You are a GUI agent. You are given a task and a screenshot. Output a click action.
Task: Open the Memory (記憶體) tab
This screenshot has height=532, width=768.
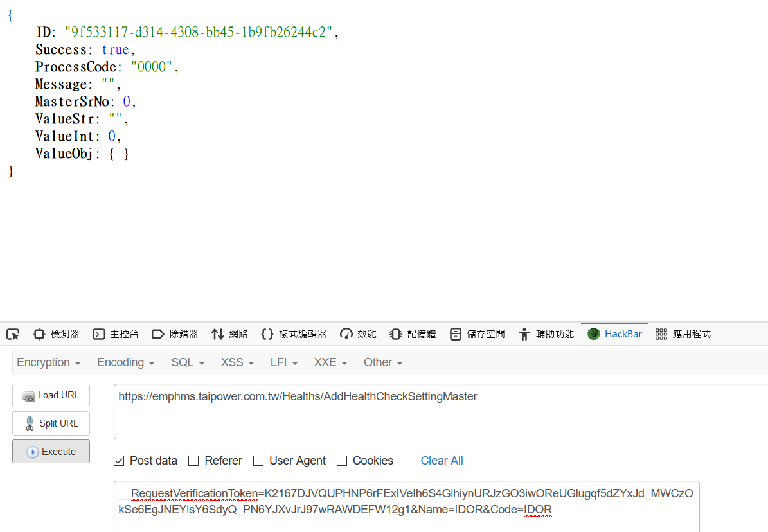(413, 334)
